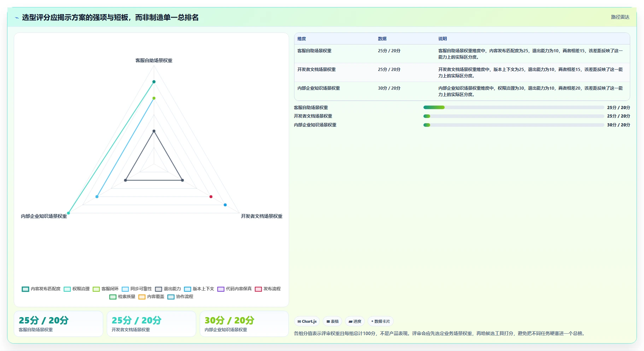Click description text of 客服自助场景权重 row
644x351 pixels.
pyautogui.click(x=531, y=54)
